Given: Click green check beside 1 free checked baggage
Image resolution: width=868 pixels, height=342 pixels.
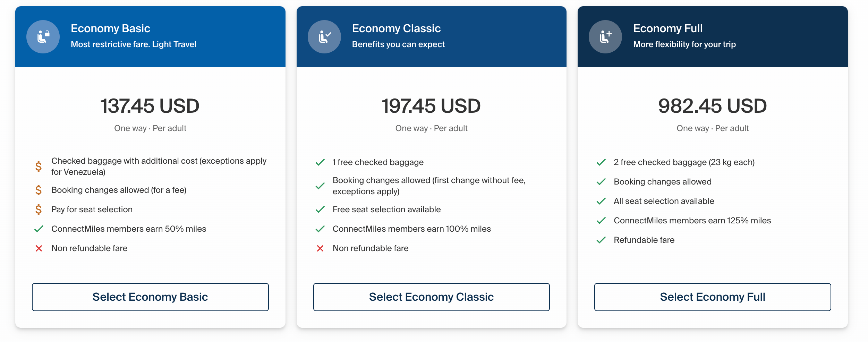Looking at the screenshot, I should (x=320, y=162).
